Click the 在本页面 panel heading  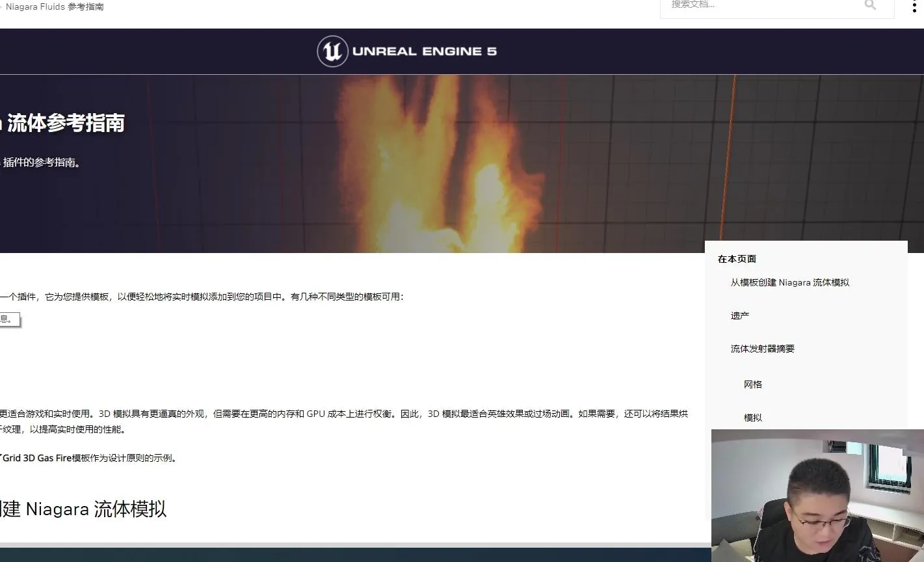[x=735, y=258]
